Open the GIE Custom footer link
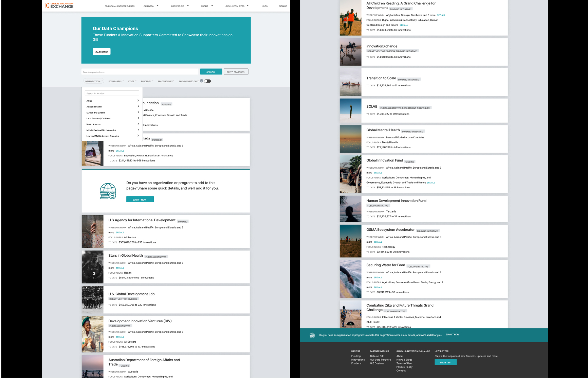 (377, 363)
